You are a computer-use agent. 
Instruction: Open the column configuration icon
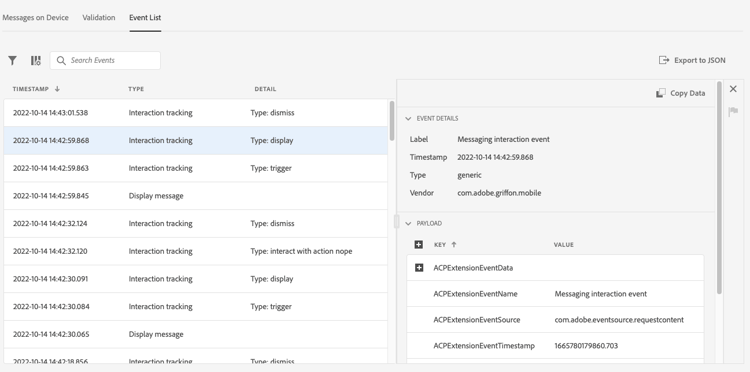coord(36,60)
